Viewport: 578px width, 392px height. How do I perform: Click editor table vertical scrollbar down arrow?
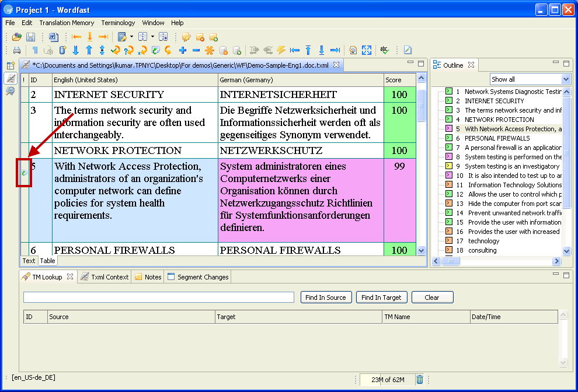(x=422, y=250)
